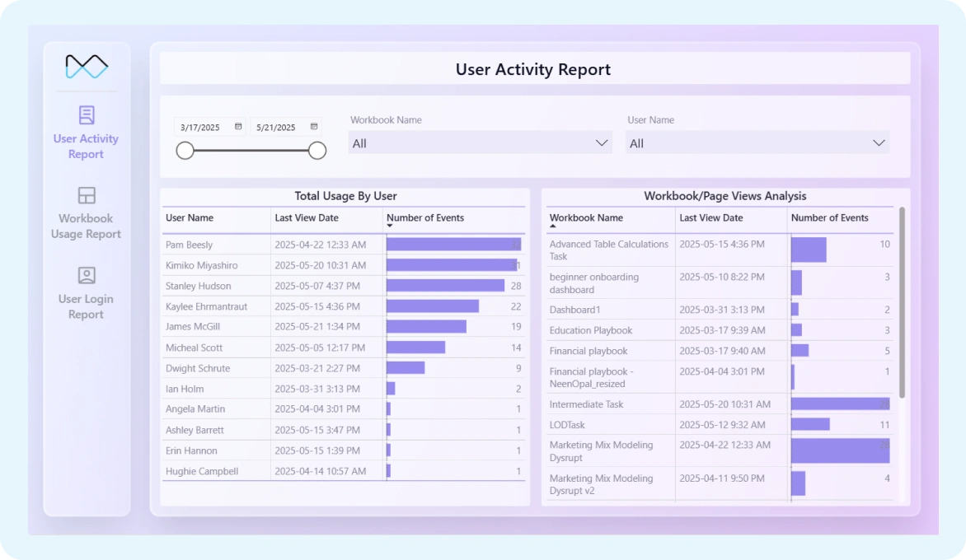Select Dwight Schrute in user table
Viewport: 966px width, 560px height.
click(198, 369)
